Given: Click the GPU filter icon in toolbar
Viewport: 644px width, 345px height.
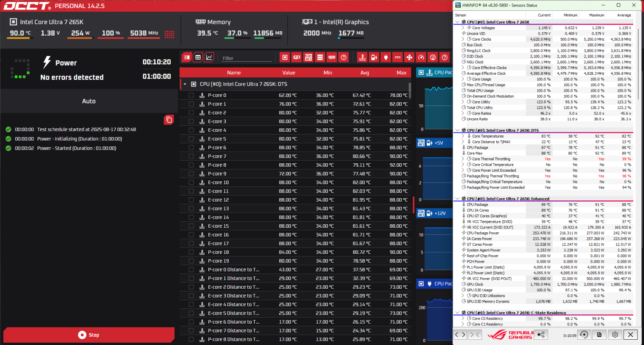Looking at the screenshot, I should pos(296,58).
